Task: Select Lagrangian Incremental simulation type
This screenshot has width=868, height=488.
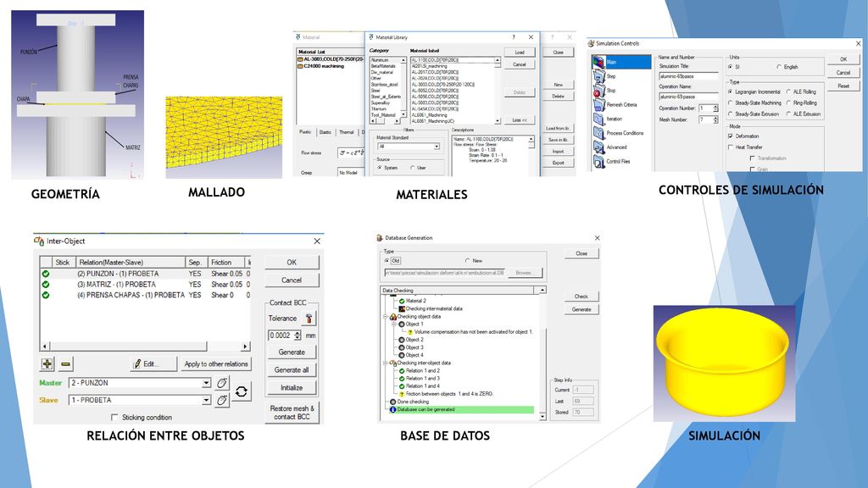Action: click(x=730, y=91)
